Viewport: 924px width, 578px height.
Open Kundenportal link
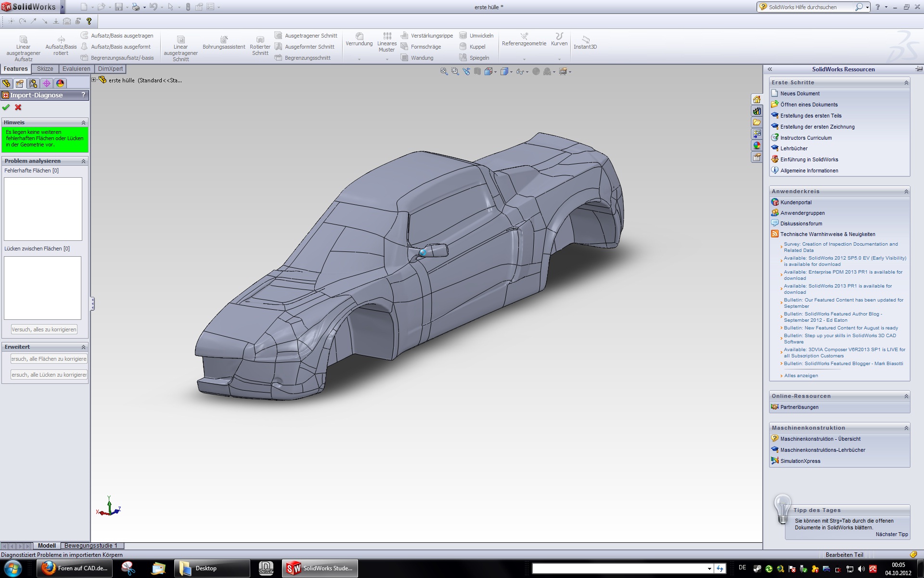click(x=796, y=202)
